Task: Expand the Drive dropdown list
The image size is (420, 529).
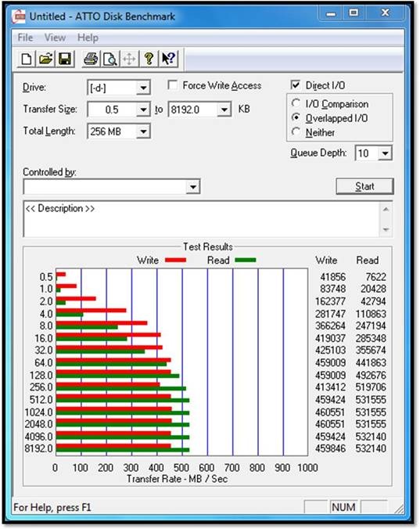Action: pos(143,88)
